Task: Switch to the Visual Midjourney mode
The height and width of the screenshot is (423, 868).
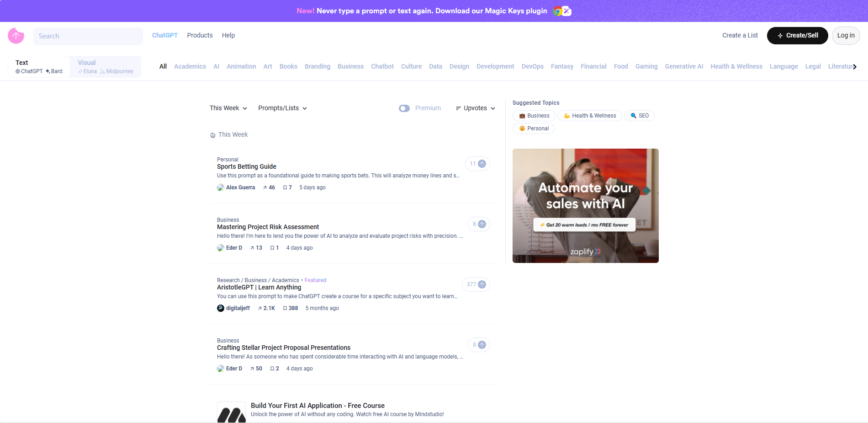Action: click(x=106, y=67)
